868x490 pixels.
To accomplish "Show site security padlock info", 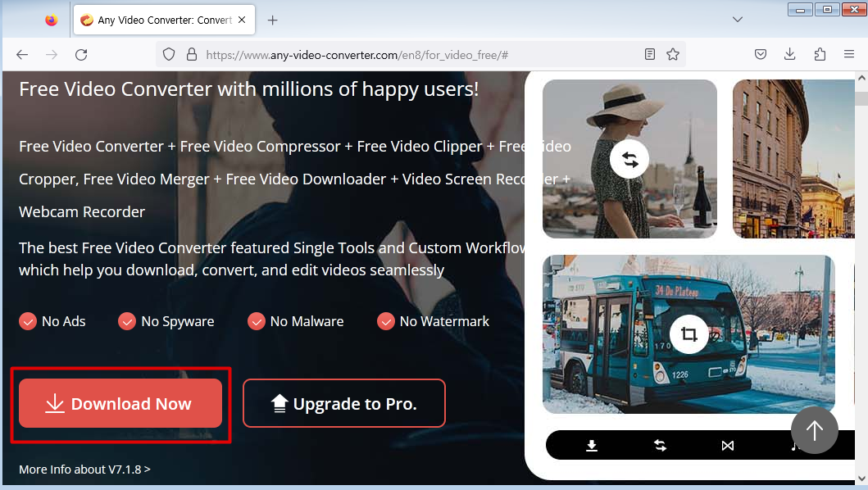I will click(192, 54).
